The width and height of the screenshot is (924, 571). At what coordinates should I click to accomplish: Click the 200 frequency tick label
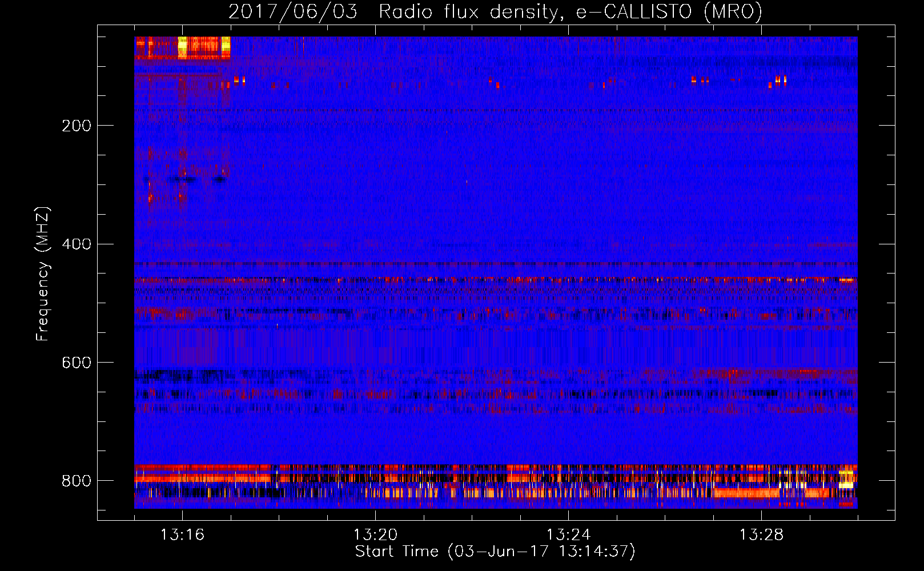77,126
